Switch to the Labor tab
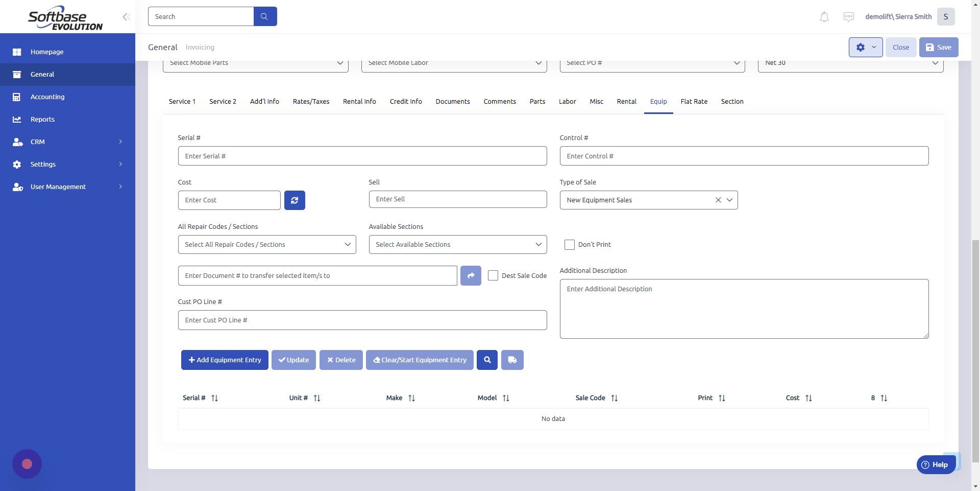The image size is (980, 491). 567,101
